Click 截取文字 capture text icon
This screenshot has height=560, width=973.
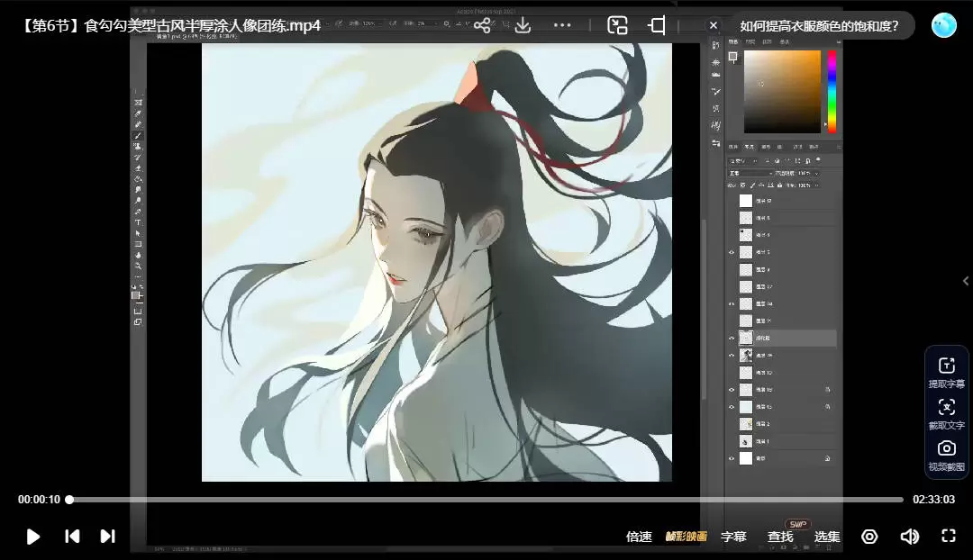(x=946, y=413)
